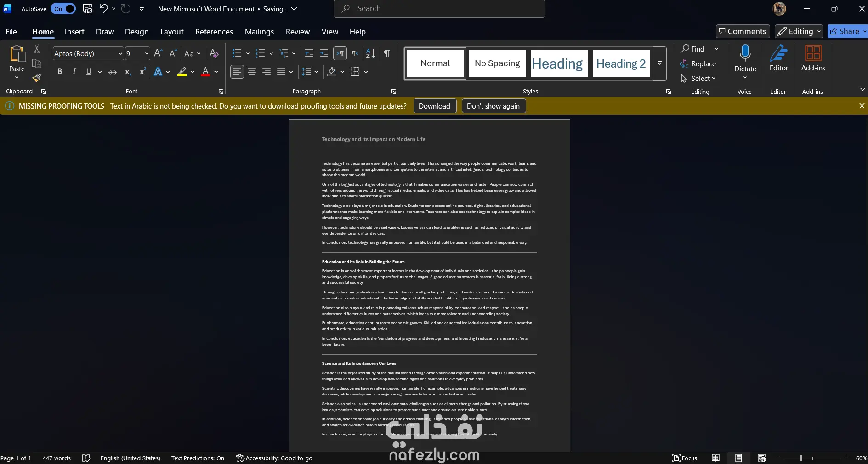The image size is (868, 464).
Task: Open the Comments pane button
Action: coord(743,31)
